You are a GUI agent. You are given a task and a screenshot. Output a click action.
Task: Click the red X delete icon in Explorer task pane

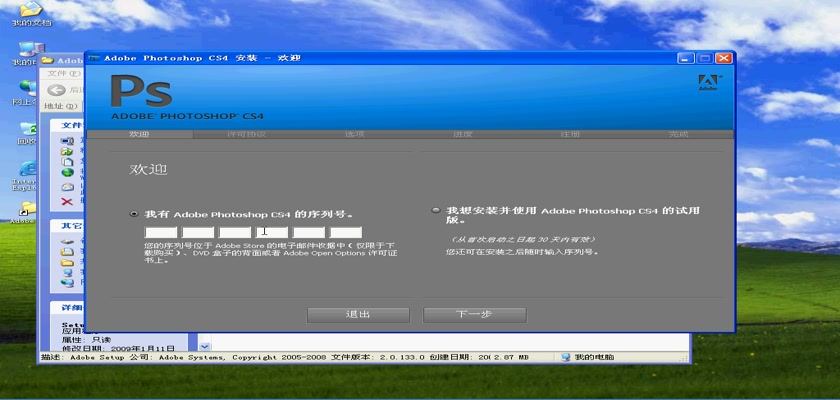[x=67, y=202]
